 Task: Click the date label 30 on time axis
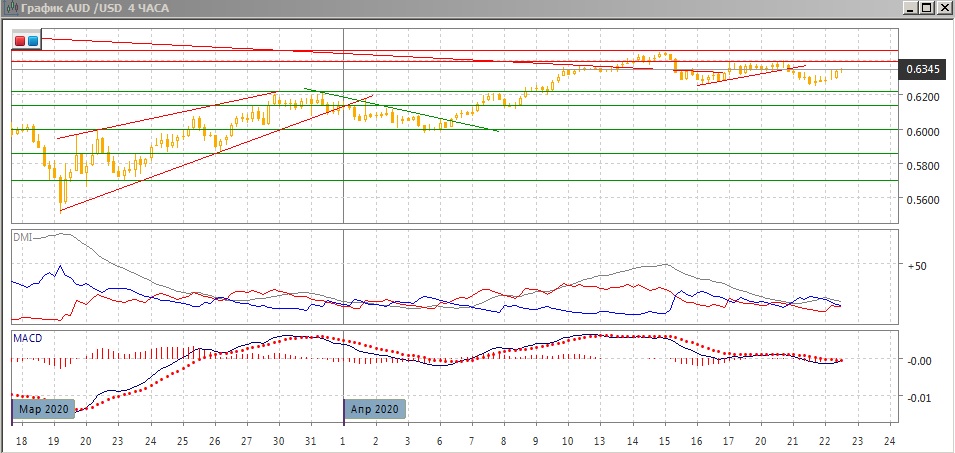tap(279, 441)
